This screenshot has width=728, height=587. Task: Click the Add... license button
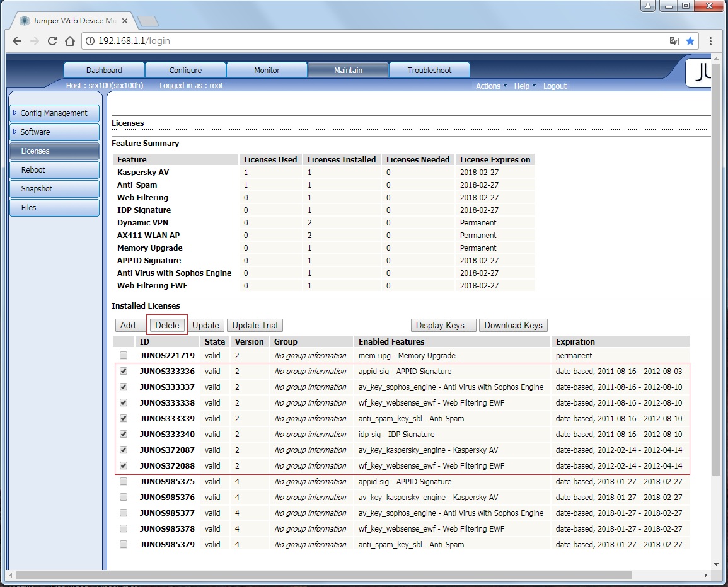coord(131,325)
